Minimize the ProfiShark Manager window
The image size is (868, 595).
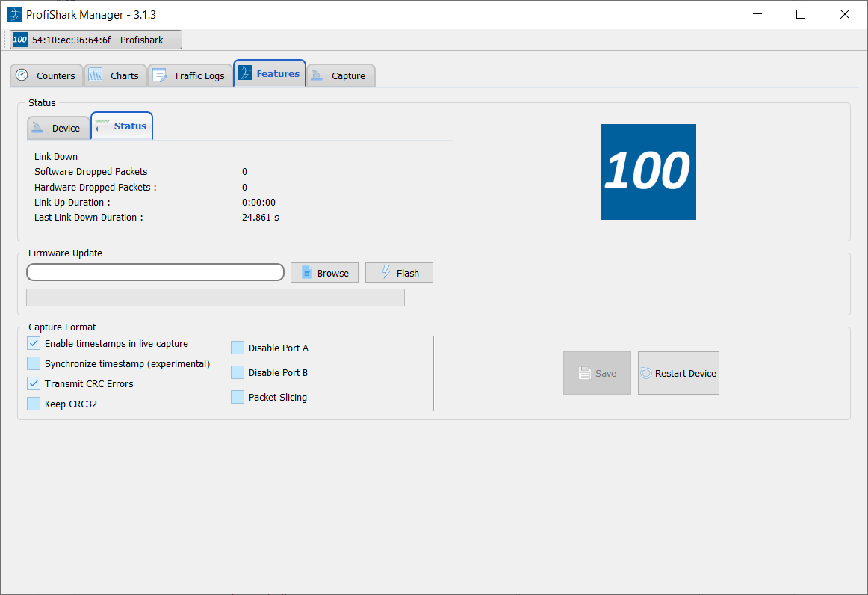[x=757, y=14]
